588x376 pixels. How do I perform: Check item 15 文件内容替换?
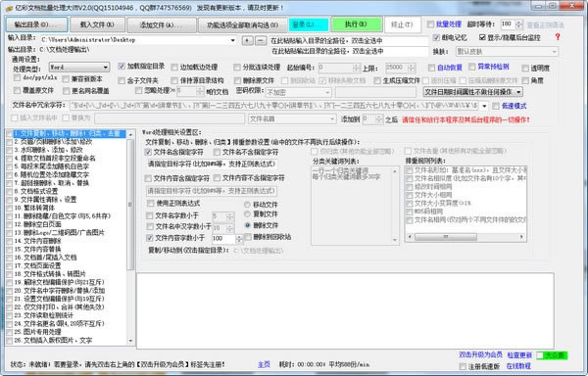point(10,249)
